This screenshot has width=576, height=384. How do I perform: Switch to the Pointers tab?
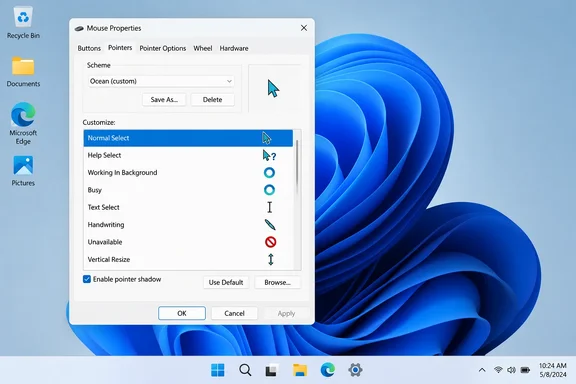[x=120, y=48]
